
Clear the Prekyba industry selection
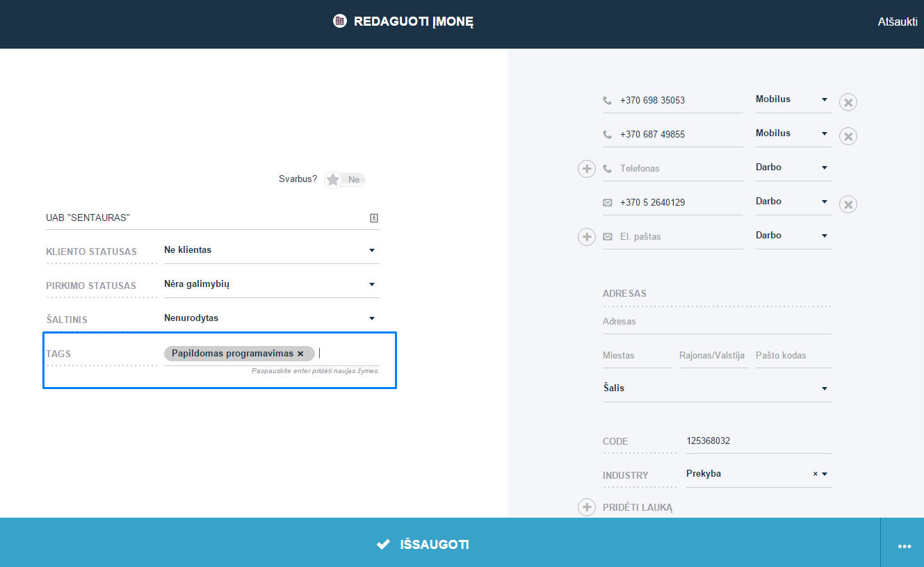(x=815, y=474)
